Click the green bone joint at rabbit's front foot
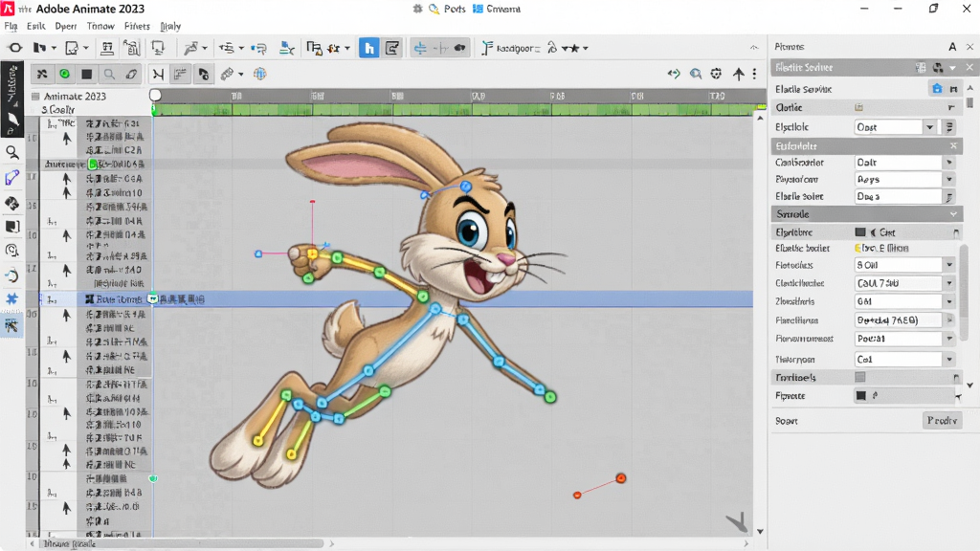 550,397
